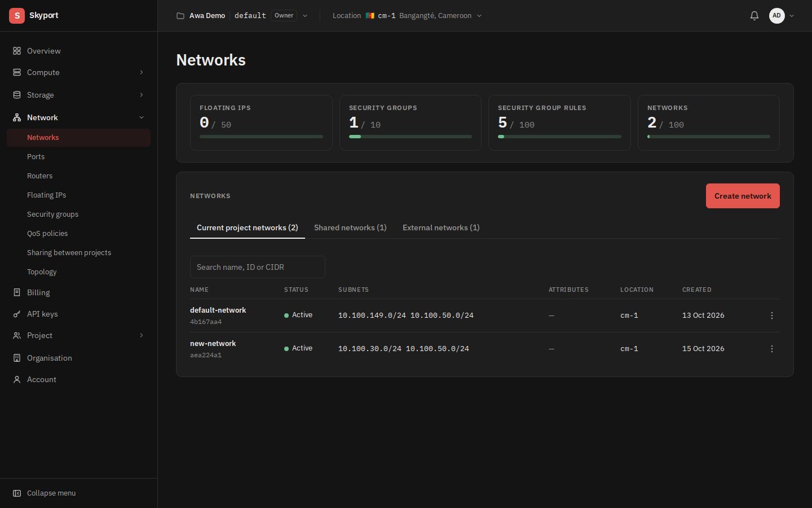This screenshot has height=508, width=812.
Task: Open Routers in the sidebar
Action: (x=39, y=176)
